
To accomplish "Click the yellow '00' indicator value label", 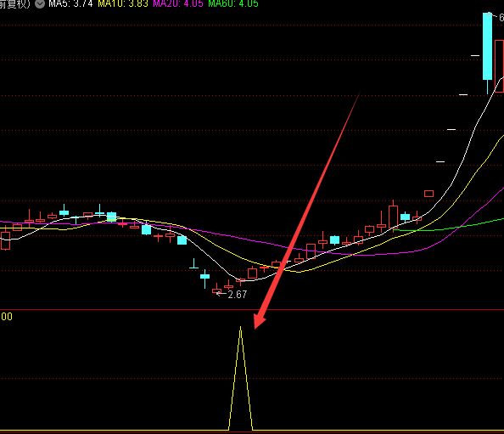I will 7,317.
